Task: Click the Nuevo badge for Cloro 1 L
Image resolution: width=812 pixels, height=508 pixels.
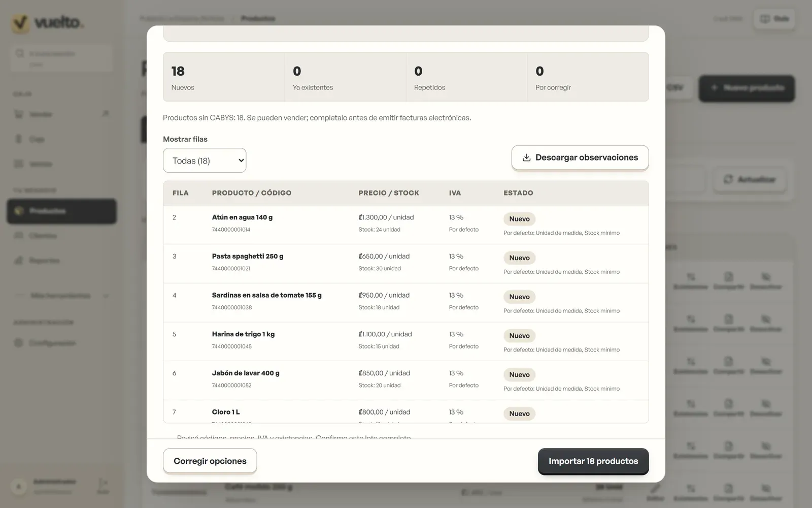Action: coord(519,414)
